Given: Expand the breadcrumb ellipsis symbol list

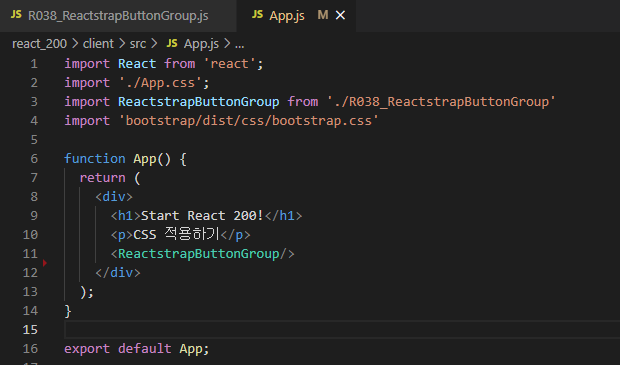Looking at the screenshot, I should [x=240, y=44].
